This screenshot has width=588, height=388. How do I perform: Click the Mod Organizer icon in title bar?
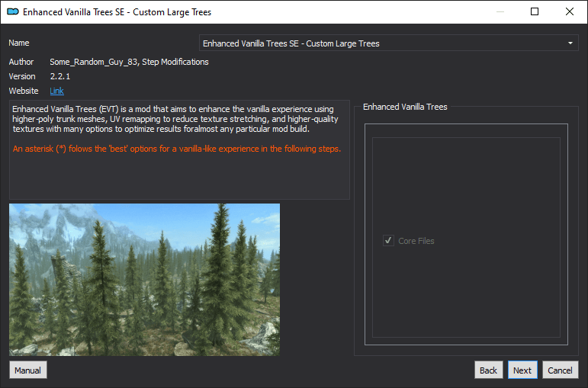pos(13,12)
